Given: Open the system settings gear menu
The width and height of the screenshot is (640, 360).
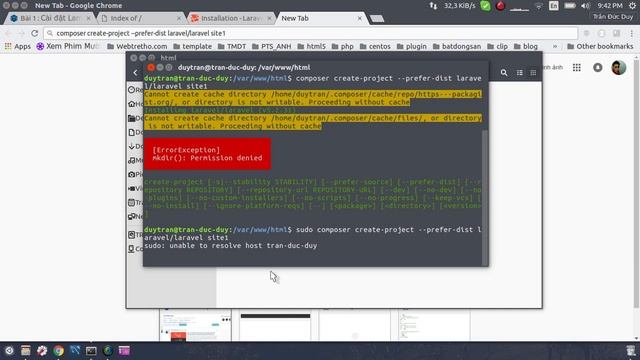Looking at the screenshot, I should point(632,6).
